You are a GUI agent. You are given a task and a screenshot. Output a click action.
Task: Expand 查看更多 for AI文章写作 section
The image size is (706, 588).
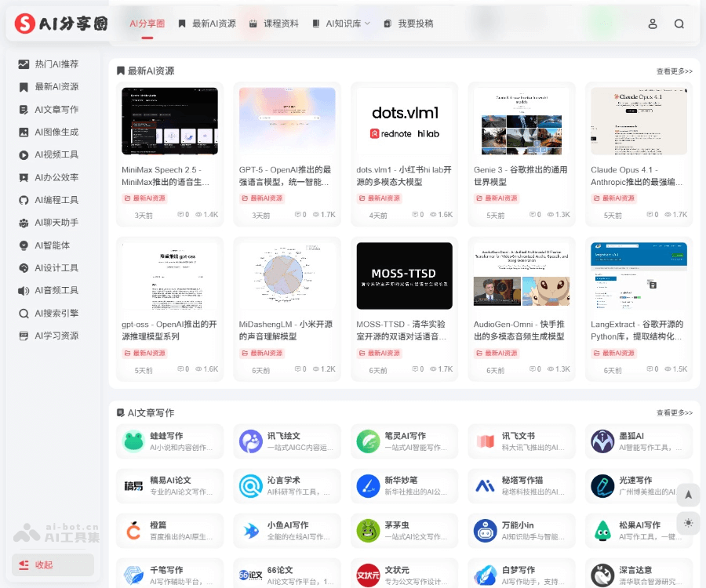coord(674,413)
